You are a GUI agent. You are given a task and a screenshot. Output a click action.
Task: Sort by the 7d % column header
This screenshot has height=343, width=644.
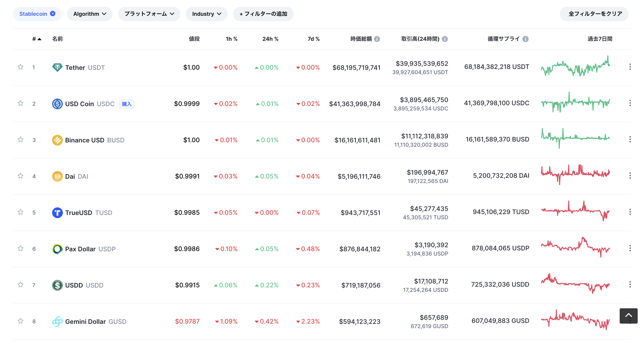pyautogui.click(x=313, y=39)
